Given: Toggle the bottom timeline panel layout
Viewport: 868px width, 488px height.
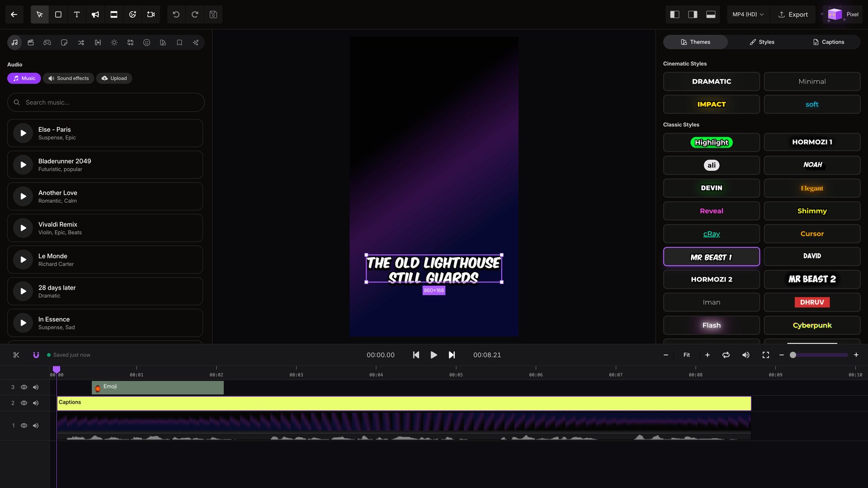Looking at the screenshot, I should [711, 15].
